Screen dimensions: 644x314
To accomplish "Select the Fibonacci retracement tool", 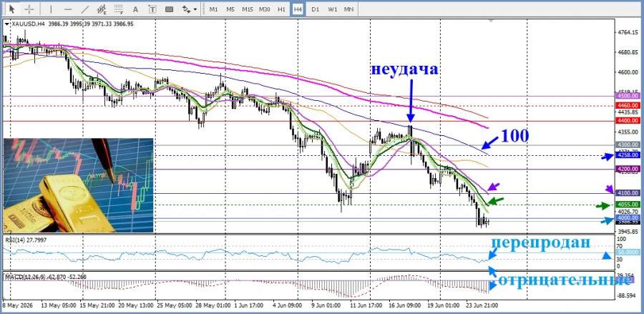I will click(119, 9).
